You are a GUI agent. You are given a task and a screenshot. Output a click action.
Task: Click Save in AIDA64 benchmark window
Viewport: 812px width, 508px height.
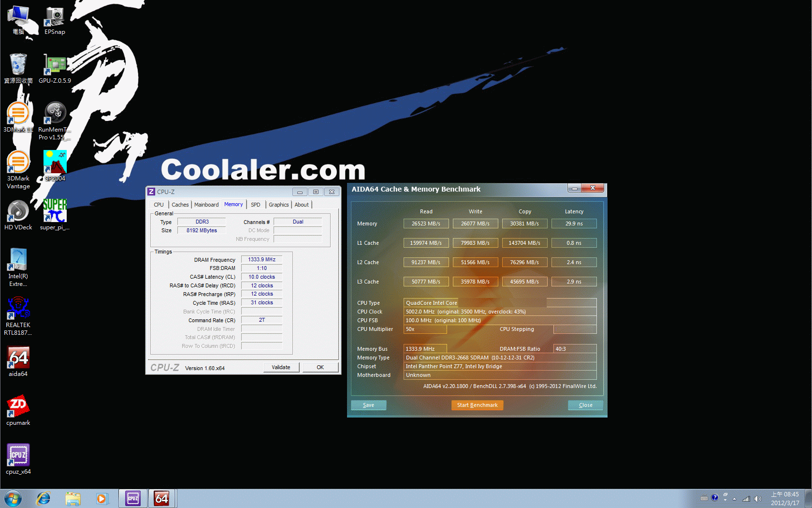(368, 405)
